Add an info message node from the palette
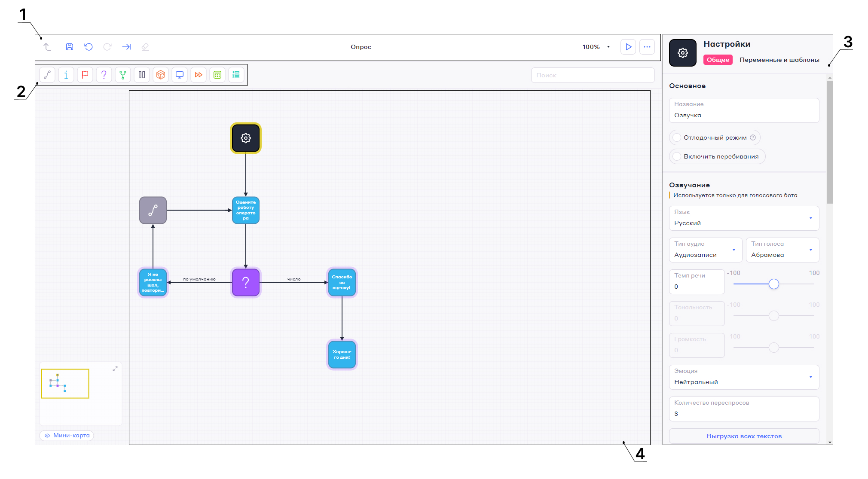 click(x=66, y=75)
